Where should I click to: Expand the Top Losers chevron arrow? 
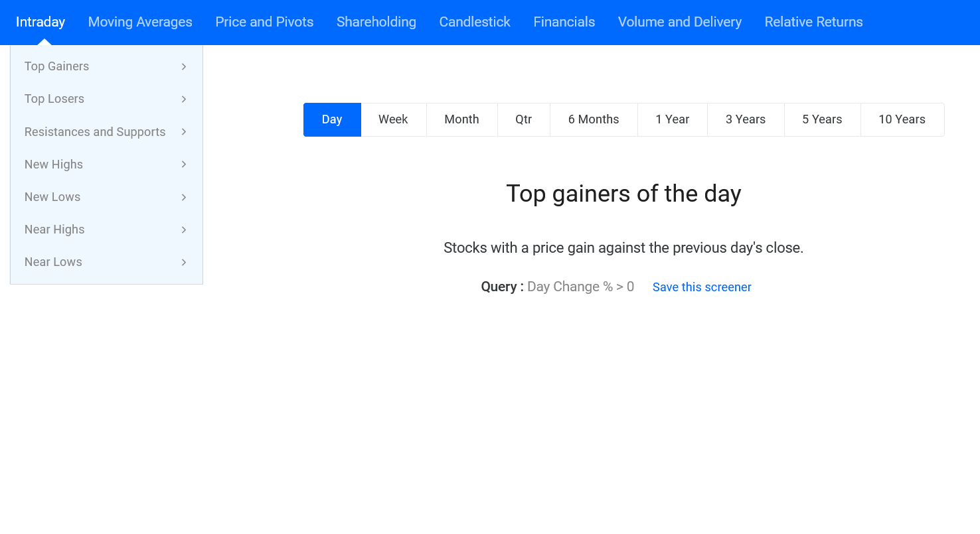184,99
